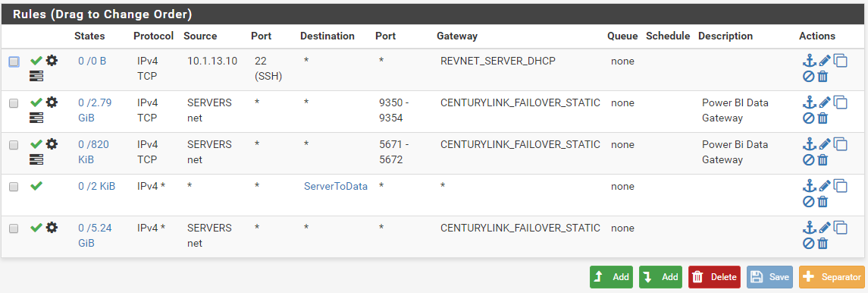Click the red Delete button
Screen dimensions: 868x293
tap(715, 277)
